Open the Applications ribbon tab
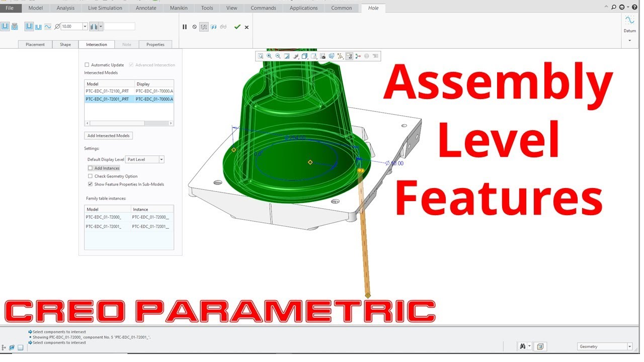The width and height of the screenshot is (644, 362). coord(304,8)
